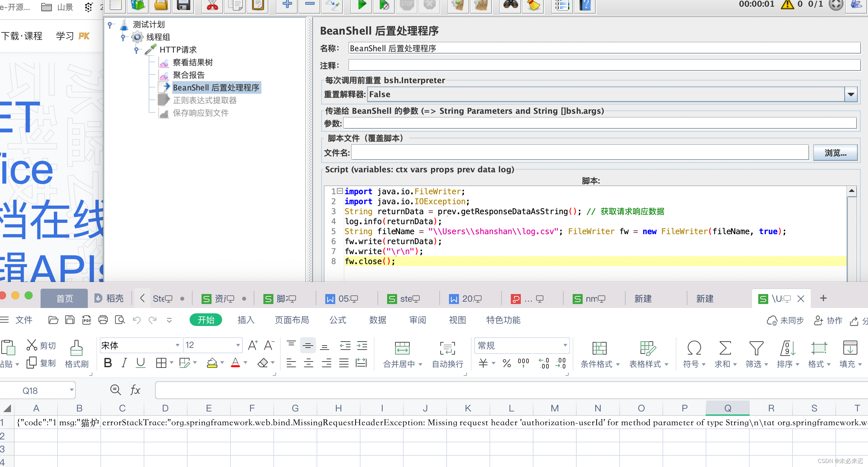
Task: Click JMeter Help question mark icon
Action: [585, 5]
